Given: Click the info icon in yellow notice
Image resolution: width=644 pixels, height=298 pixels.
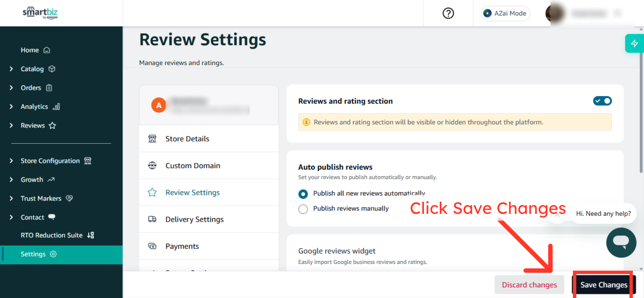Looking at the screenshot, I should coord(306,122).
